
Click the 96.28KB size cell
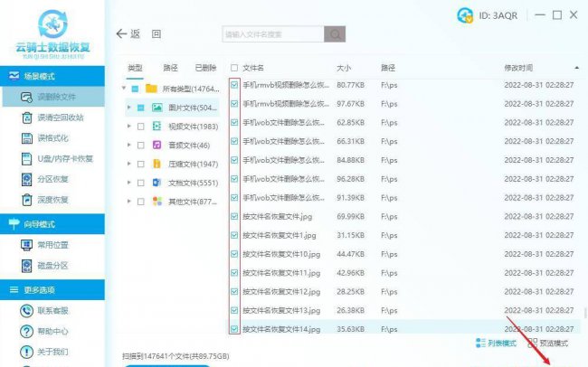click(x=350, y=179)
